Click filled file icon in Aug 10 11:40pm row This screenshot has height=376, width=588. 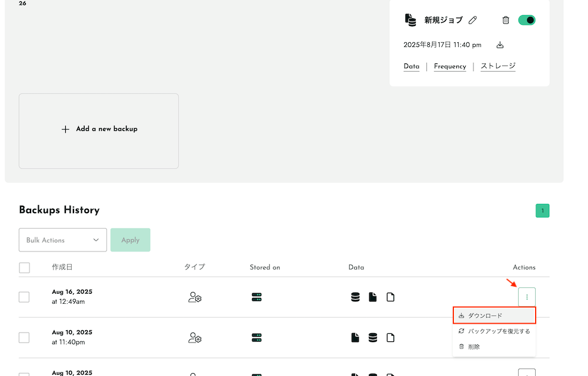355,338
